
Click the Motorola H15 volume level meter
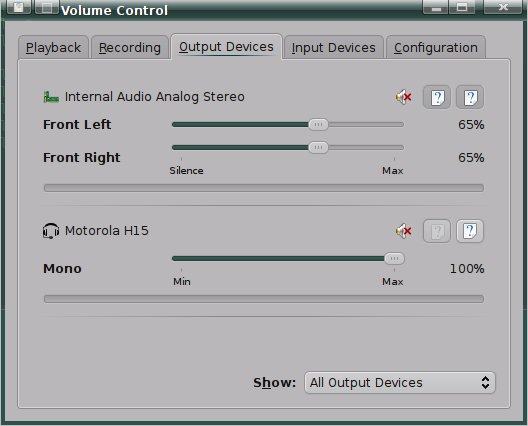coord(264,299)
